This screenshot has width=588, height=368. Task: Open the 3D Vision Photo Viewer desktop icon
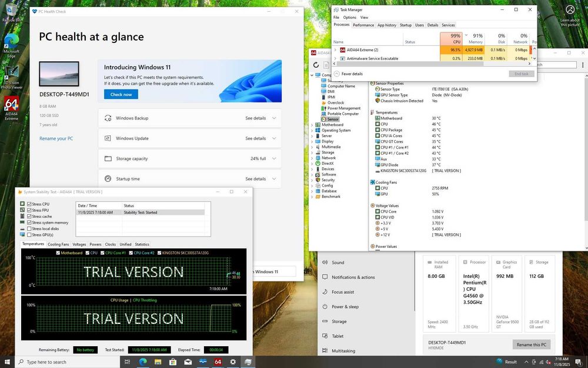(x=11, y=78)
